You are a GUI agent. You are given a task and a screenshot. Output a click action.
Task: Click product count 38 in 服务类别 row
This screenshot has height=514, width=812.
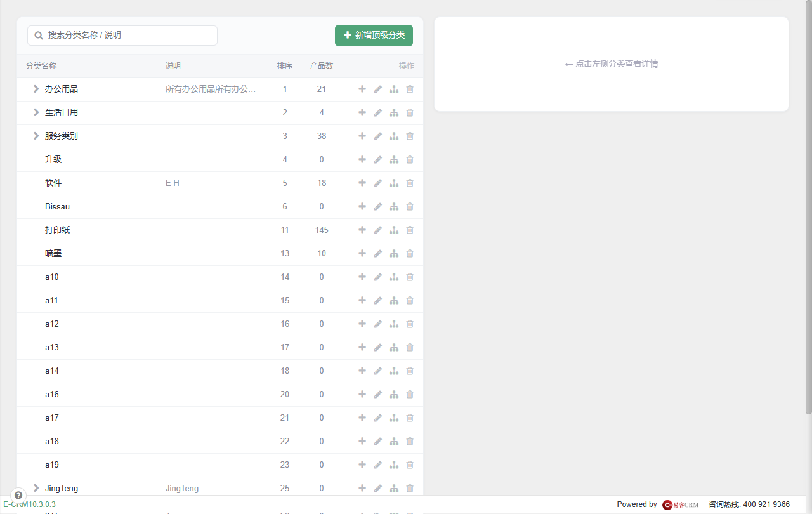(x=322, y=136)
